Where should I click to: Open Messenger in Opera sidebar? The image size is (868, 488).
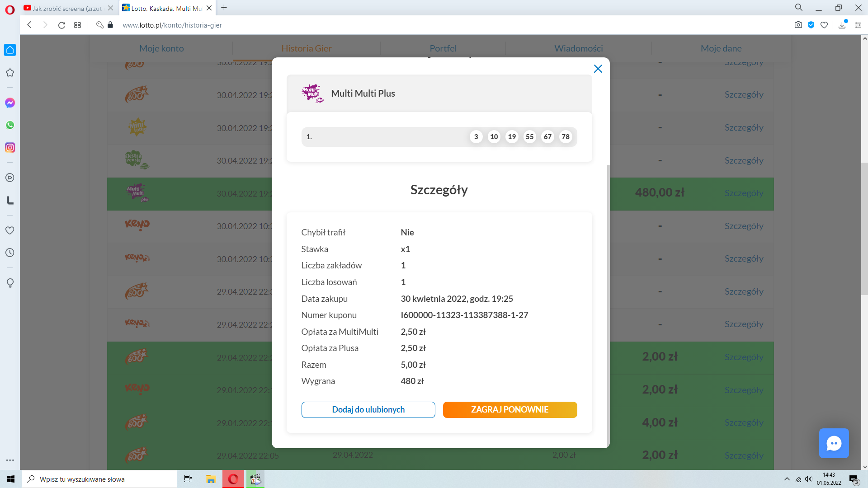coord(10,103)
